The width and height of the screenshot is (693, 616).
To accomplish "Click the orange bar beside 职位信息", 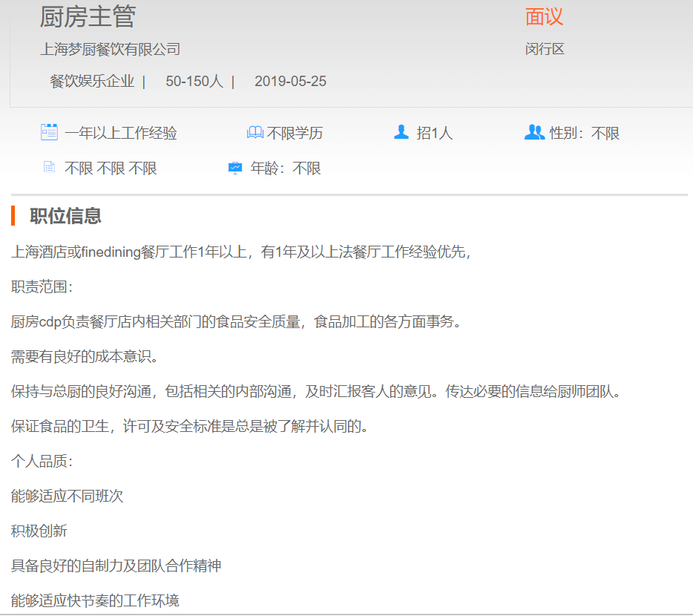I will click(13, 216).
